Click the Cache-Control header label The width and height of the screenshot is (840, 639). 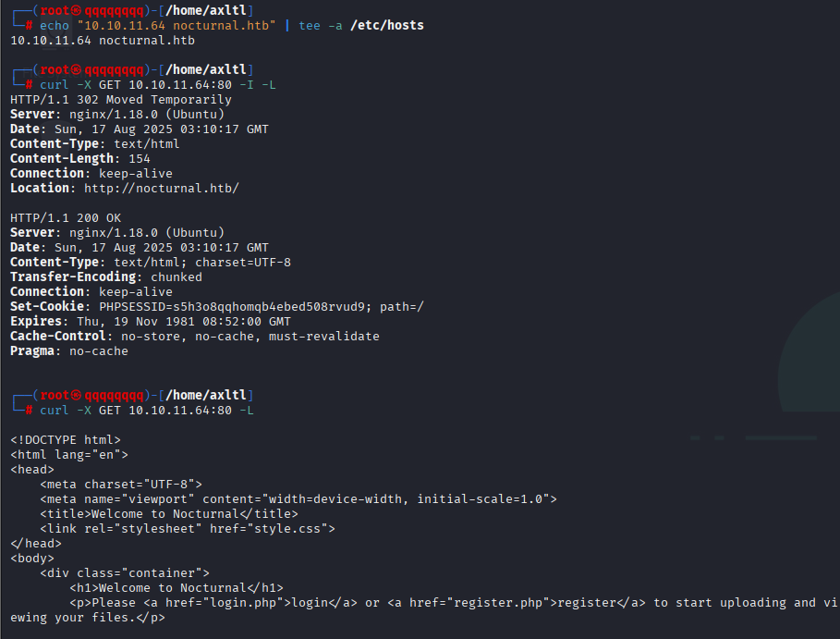(57, 336)
